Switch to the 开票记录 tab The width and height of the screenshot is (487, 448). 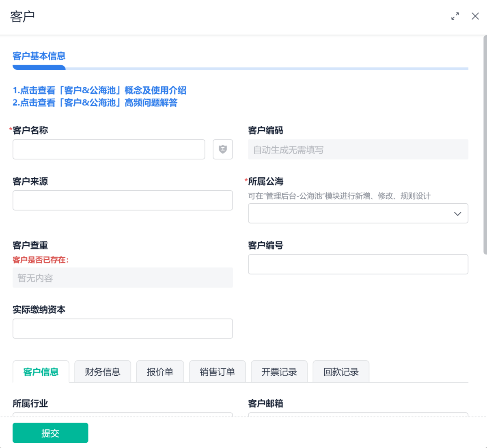279,372
